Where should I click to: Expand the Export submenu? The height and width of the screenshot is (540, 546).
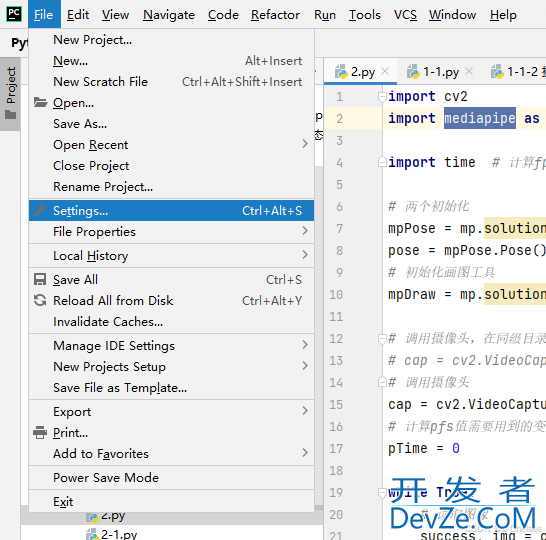(x=171, y=411)
